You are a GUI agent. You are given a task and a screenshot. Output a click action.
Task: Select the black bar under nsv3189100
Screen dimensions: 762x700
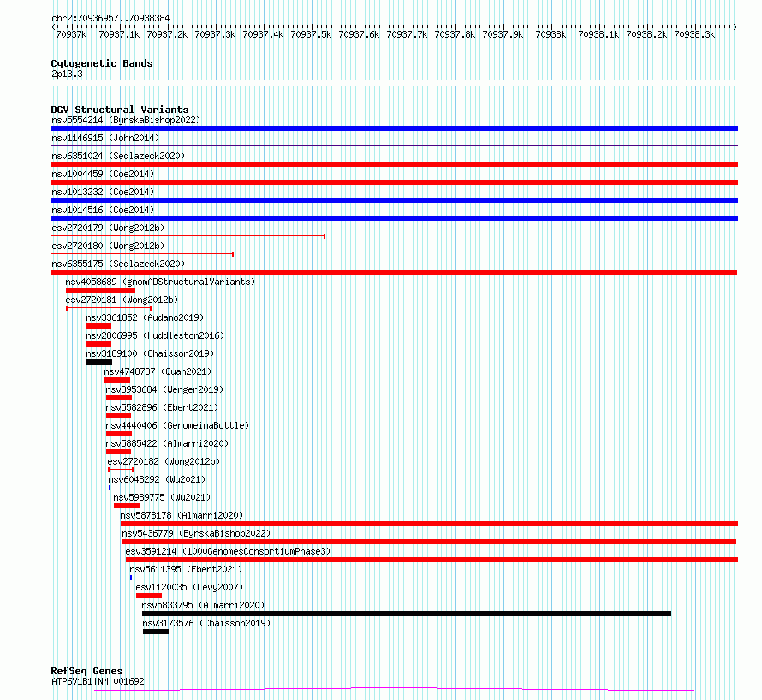tap(99, 362)
